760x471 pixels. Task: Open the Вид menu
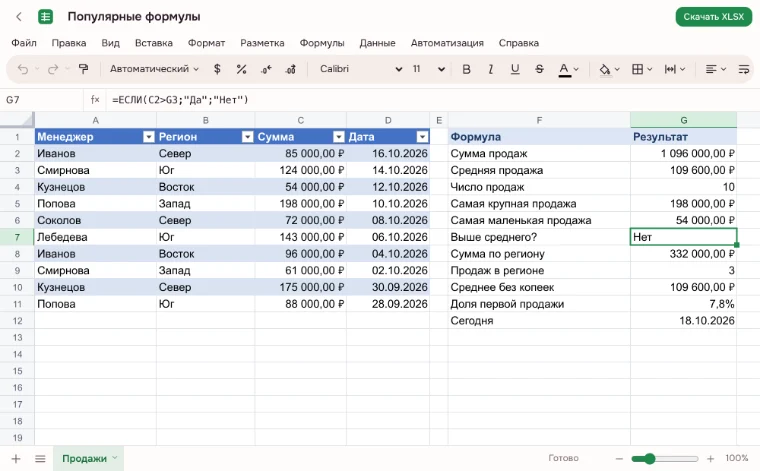coord(111,43)
